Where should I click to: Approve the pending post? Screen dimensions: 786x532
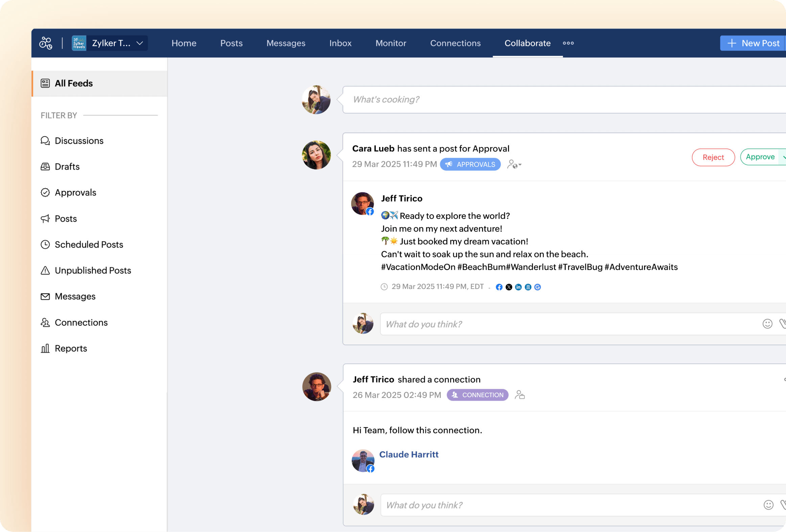click(760, 157)
